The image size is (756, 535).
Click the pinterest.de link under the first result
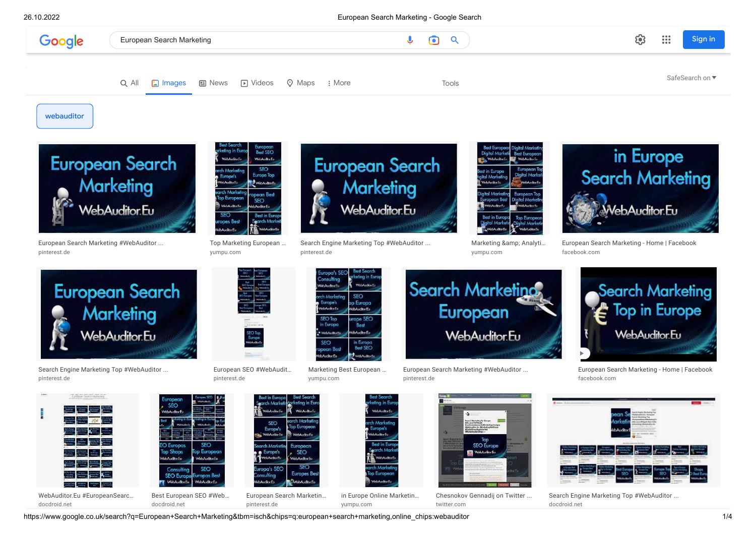[53, 252]
